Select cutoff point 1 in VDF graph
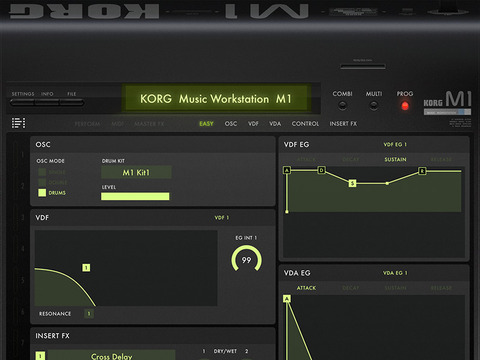Viewport: 480px width, 360px height. [86, 268]
